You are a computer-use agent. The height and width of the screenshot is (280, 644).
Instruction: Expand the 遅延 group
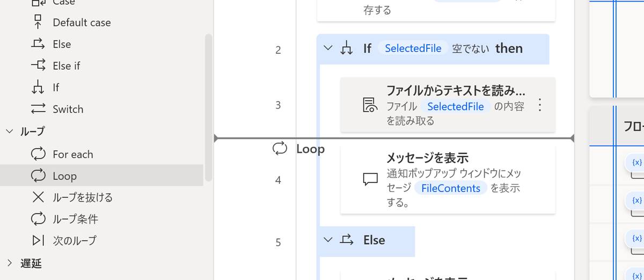point(10,263)
